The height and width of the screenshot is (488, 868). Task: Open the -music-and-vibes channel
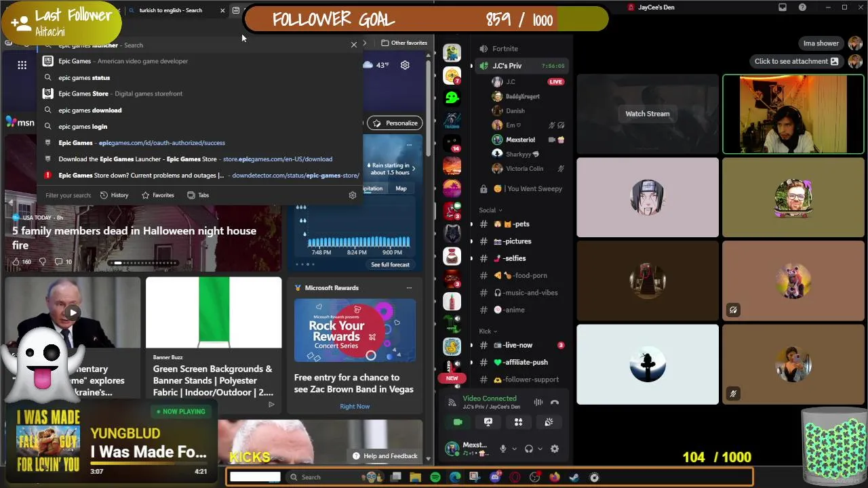coord(522,293)
